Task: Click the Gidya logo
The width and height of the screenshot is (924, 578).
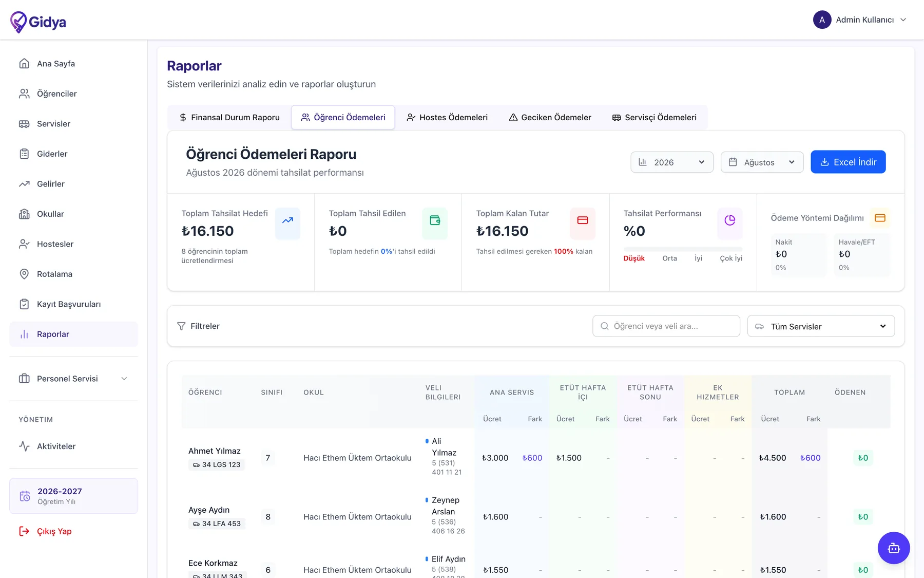Action: point(38,22)
